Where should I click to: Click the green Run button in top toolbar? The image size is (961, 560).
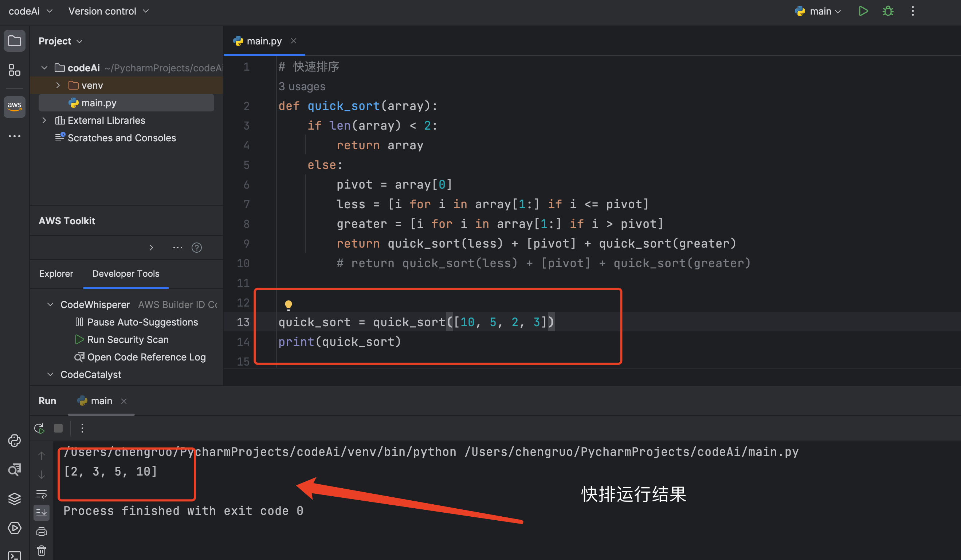[x=863, y=11]
